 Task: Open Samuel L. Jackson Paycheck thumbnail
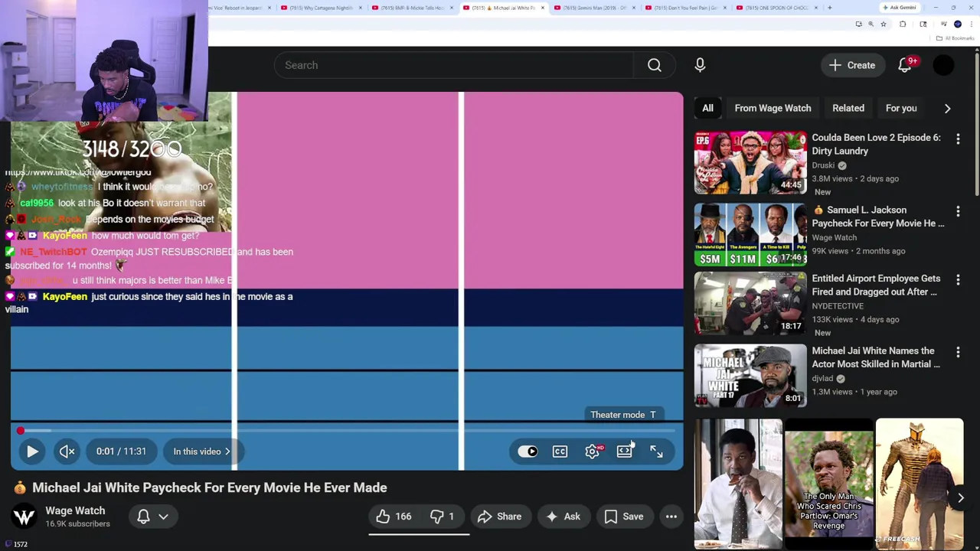(750, 234)
